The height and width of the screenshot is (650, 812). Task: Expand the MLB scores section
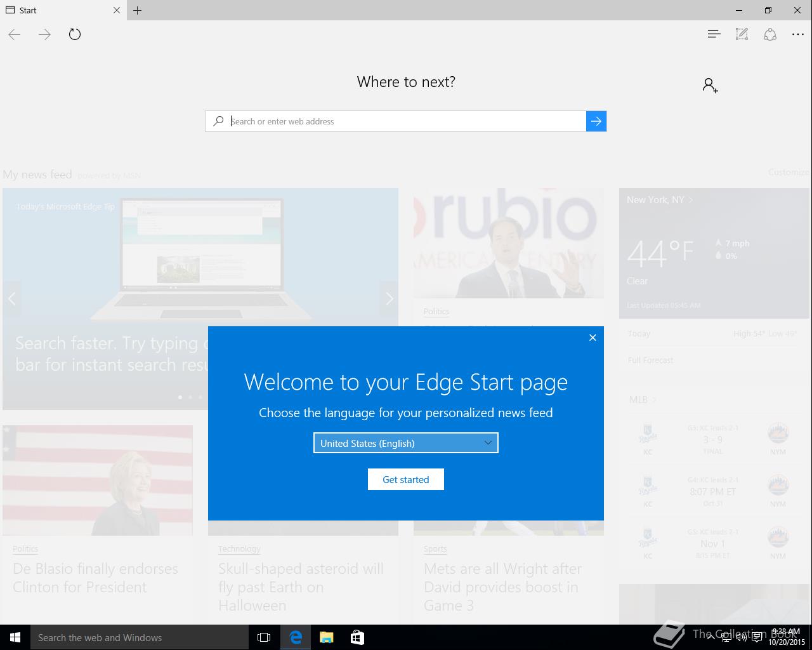[x=643, y=399]
